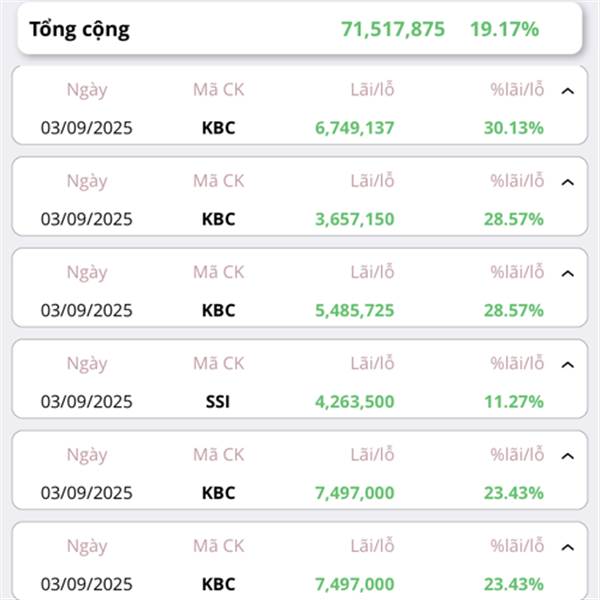600x600 pixels.
Task: Select the 6,749,137 profit amount
Action: [x=354, y=128]
